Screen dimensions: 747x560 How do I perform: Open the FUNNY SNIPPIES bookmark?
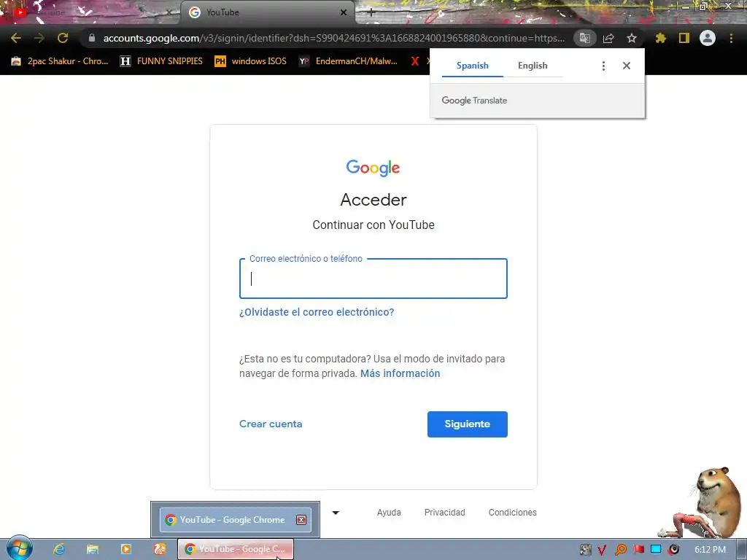[161, 61]
